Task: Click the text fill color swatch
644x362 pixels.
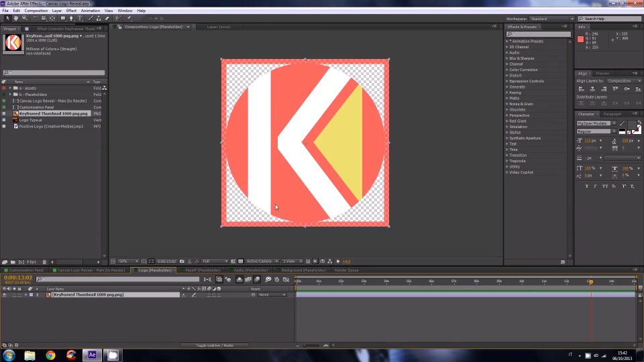Action: click(x=632, y=125)
